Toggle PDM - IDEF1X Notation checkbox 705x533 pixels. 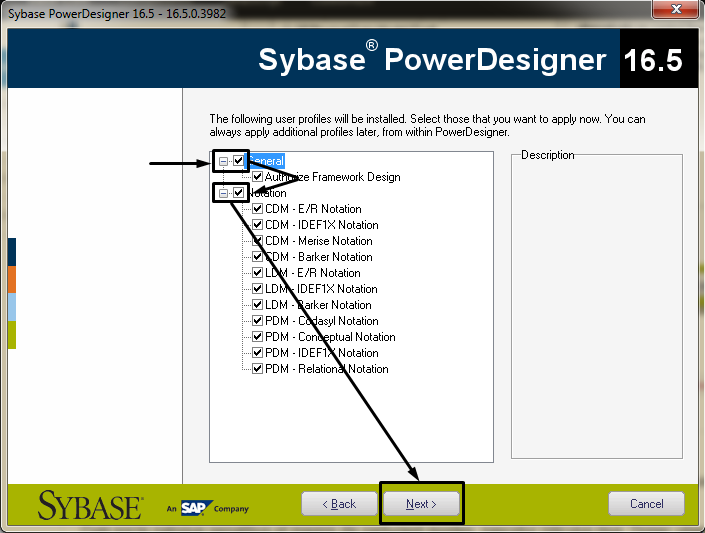[x=257, y=353]
